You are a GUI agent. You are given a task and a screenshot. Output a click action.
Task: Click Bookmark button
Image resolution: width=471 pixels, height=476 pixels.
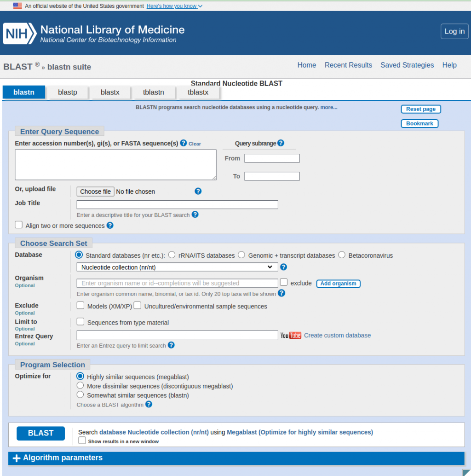coord(420,123)
